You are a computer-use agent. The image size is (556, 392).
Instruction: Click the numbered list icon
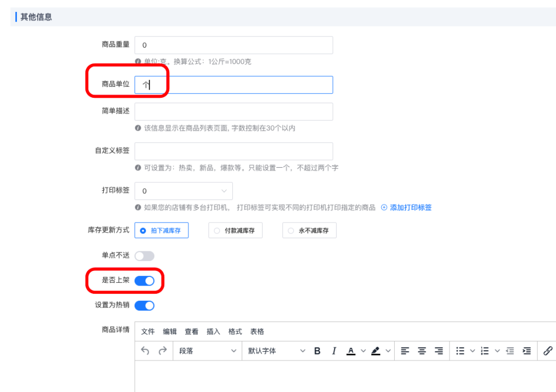[x=485, y=350]
